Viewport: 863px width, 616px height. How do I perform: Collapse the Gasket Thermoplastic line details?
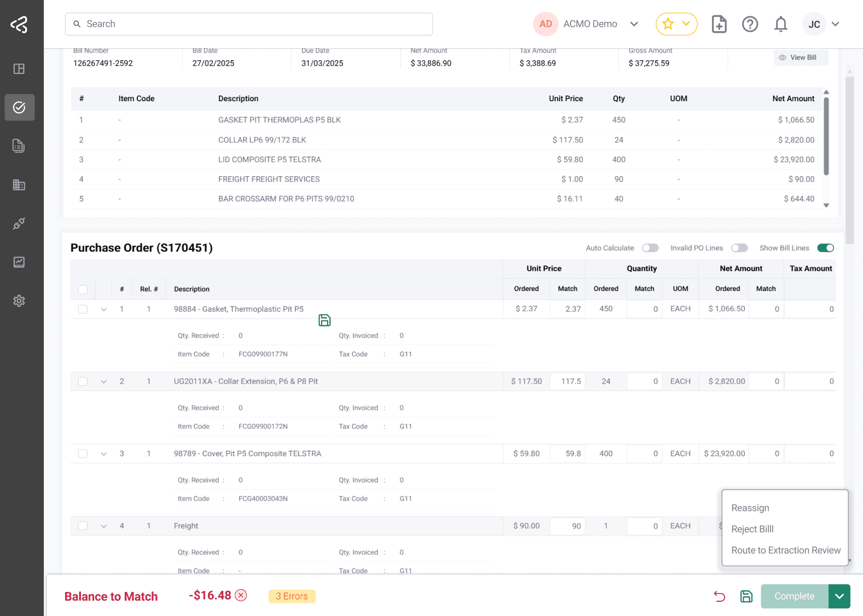tap(104, 310)
